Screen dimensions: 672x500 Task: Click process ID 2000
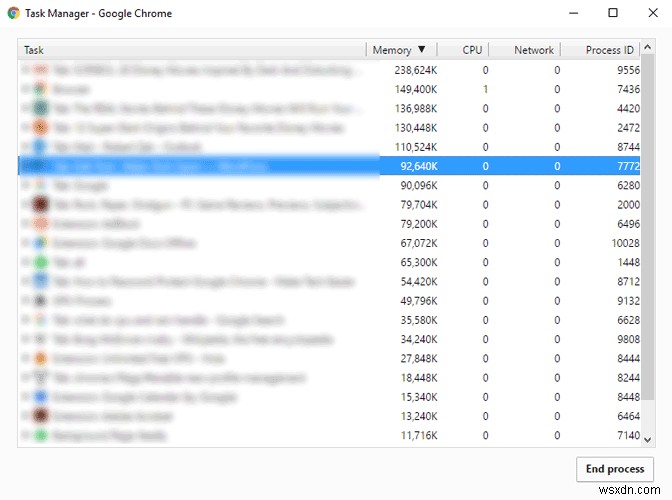pyautogui.click(x=628, y=205)
